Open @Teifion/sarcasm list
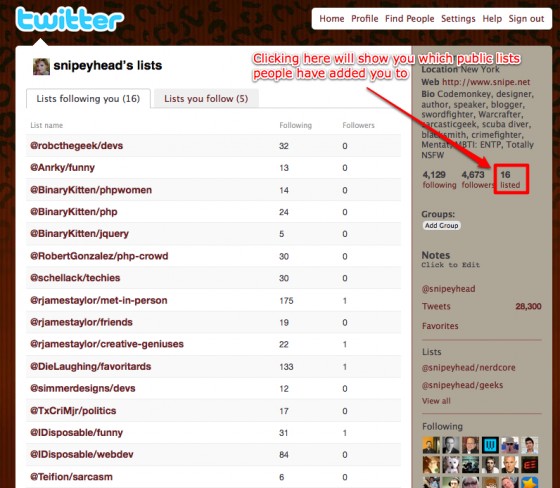This screenshot has width=560, height=488. point(71,477)
